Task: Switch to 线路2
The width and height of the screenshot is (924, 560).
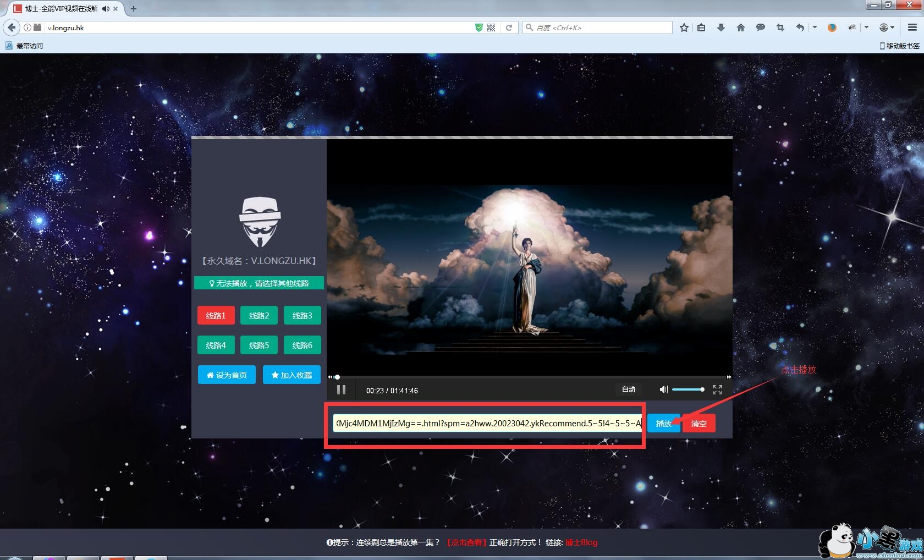Action: tap(259, 315)
